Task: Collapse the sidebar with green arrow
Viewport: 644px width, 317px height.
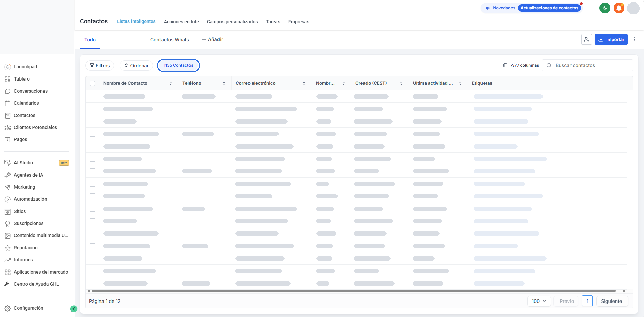Action: tap(74, 309)
